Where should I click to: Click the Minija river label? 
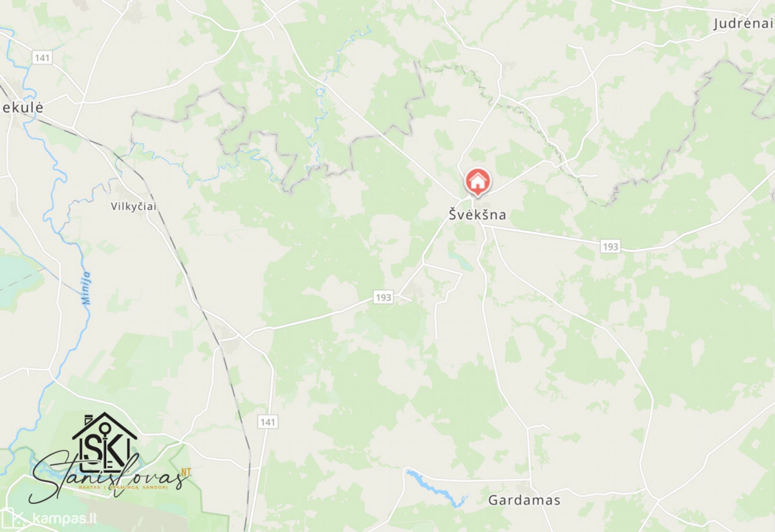(86, 288)
